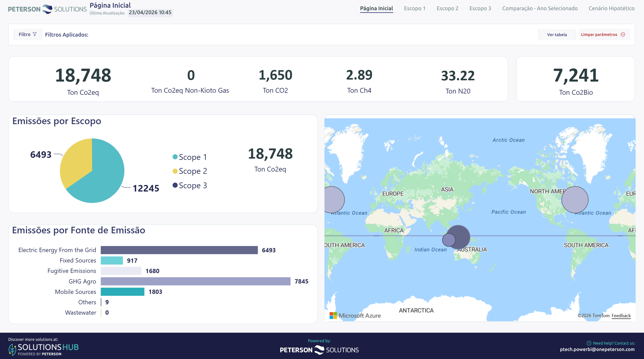Screen dimensions: 644x359
Task: Click the Peterson Solutions footer logo
Action: (319, 350)
